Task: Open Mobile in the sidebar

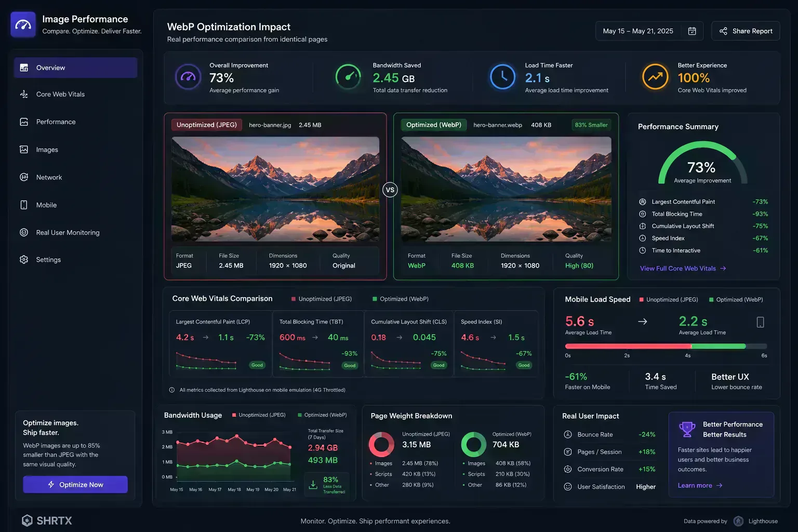Action: point(75,205)
